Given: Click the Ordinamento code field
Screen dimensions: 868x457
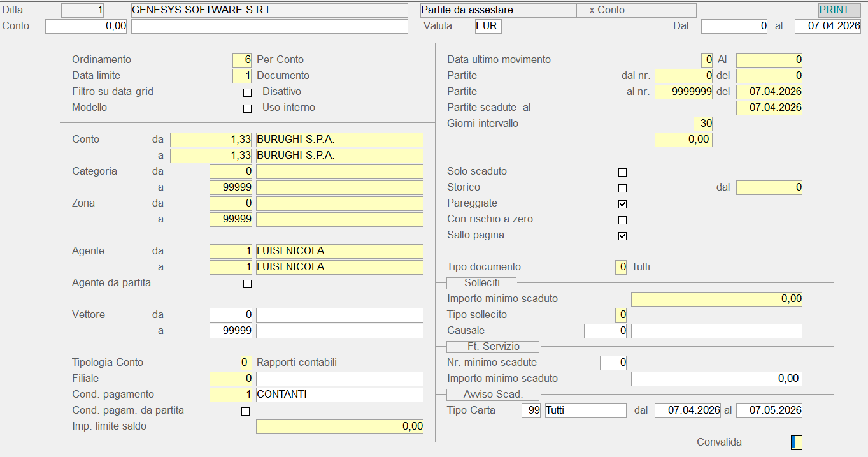Looking at the screenshot, I should (x=242, y=60).
